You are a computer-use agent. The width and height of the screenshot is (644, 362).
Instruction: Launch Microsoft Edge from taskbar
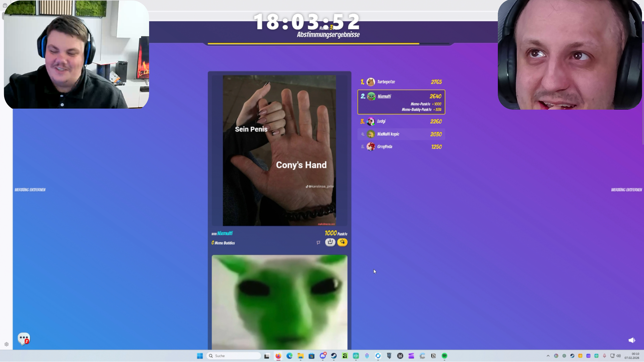click(x=289, y=356)
